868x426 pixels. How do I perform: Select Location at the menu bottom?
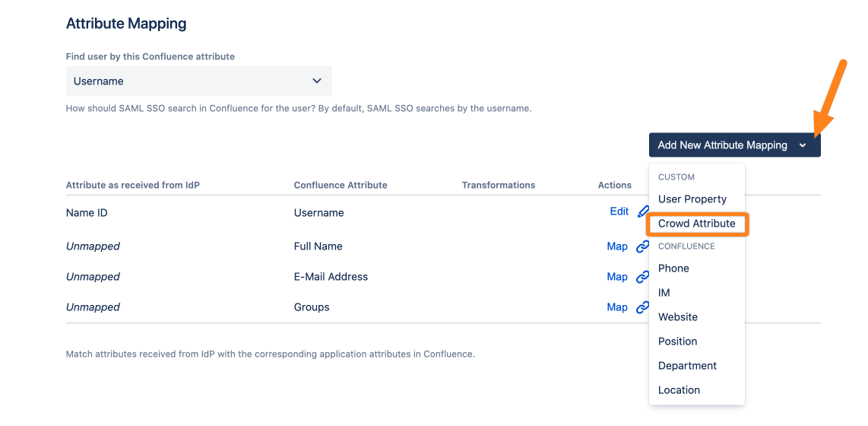pyautogui.click(x=679, y=390)
